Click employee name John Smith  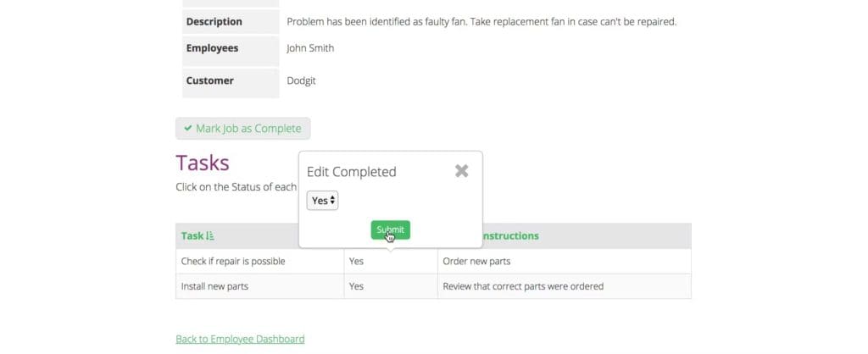tap(310, 48)
